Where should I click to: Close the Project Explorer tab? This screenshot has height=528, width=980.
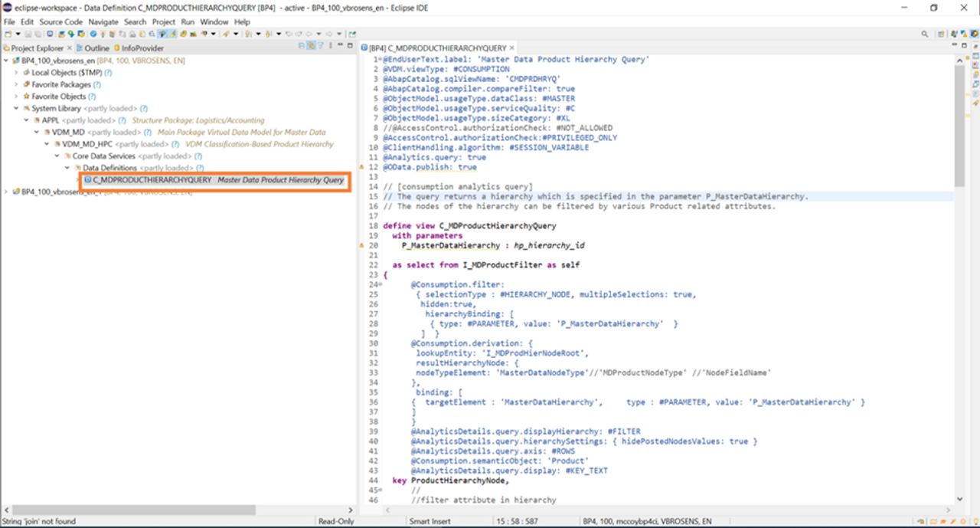pyautogui.click(x=70, y=48)
